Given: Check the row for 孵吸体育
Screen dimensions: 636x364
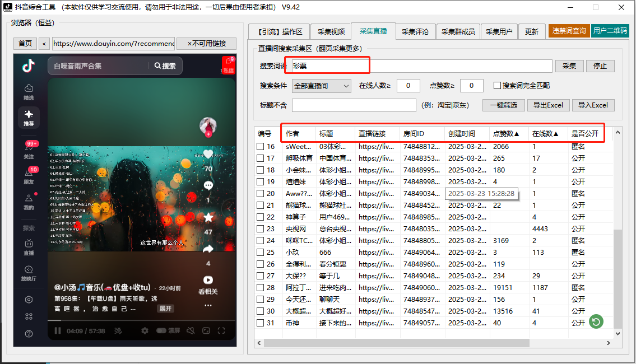Looking at the screenshot, I should click(260, 158).
